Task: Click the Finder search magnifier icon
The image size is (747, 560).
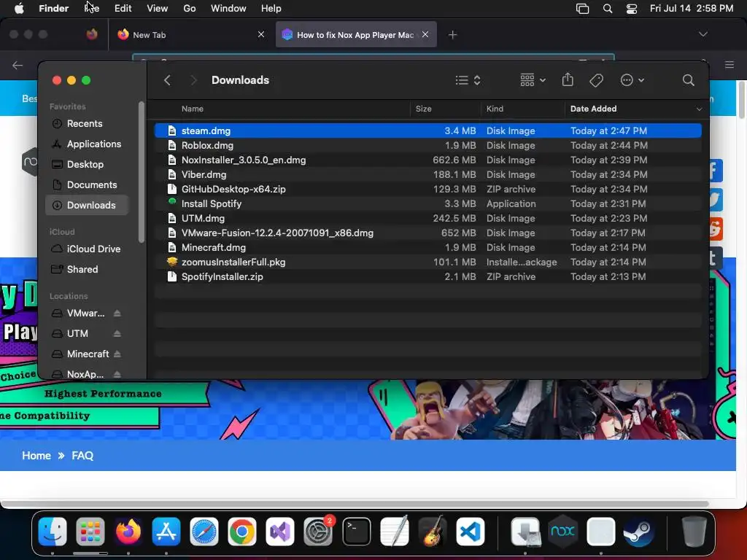Action: [x=688, y=80]
